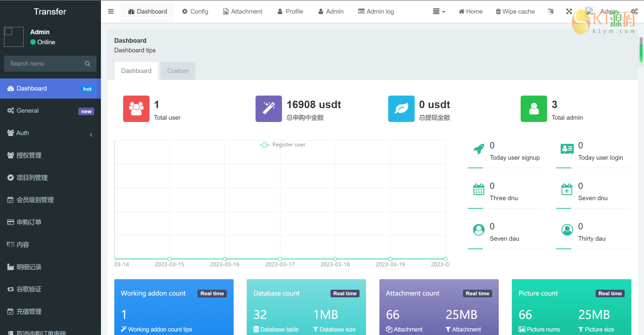Click the green Total admin icon
Viewport: 644px width, 335px height.
(534, 109)
